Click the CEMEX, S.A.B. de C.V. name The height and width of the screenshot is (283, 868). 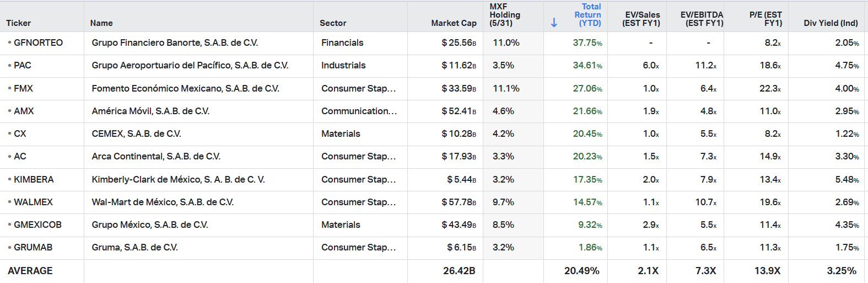(136, 134)
